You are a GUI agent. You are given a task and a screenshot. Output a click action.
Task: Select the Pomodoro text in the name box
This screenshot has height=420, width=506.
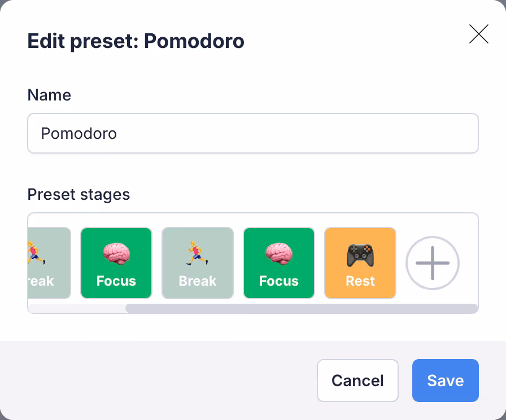click(78, 134)
